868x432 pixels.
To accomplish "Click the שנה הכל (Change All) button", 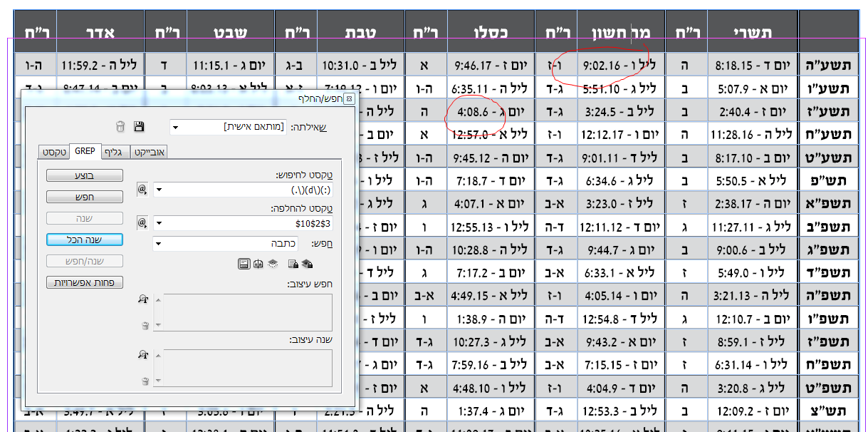I will 85,240.
